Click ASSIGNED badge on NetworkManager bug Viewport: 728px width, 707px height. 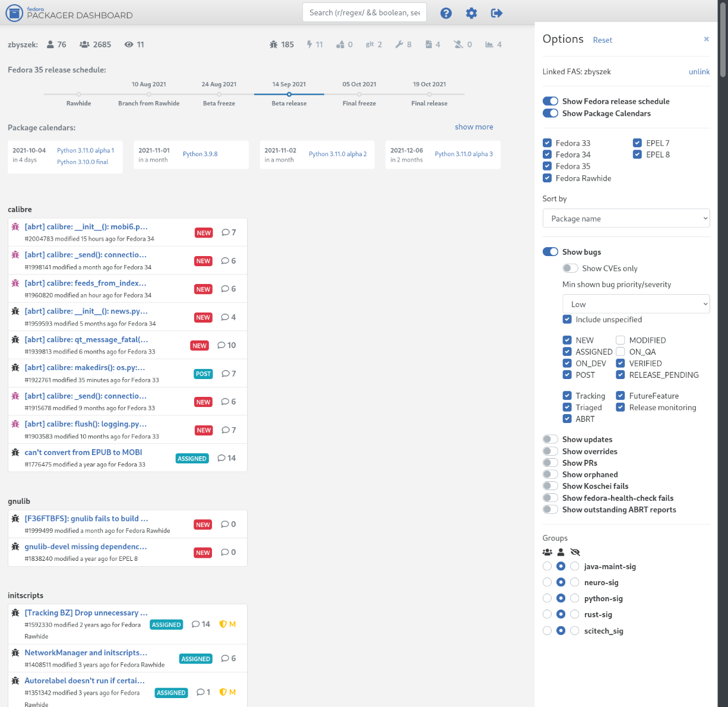tap(196, 659)
